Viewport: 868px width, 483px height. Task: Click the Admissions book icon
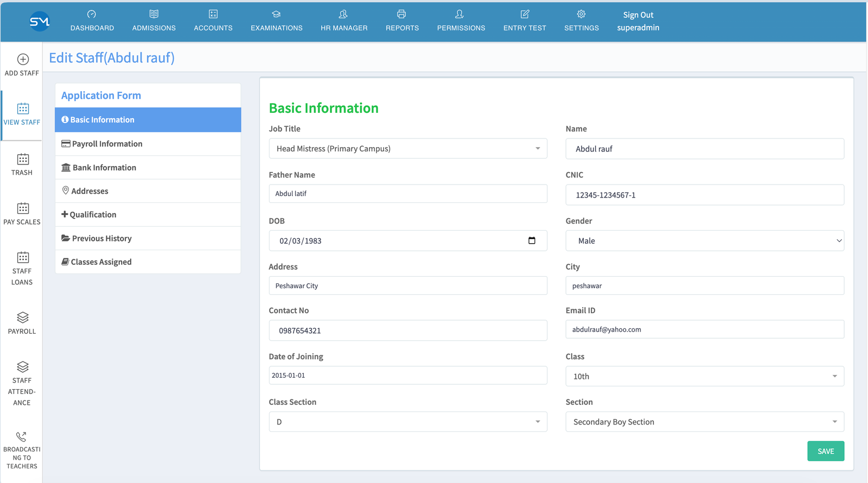coord(154,14)
